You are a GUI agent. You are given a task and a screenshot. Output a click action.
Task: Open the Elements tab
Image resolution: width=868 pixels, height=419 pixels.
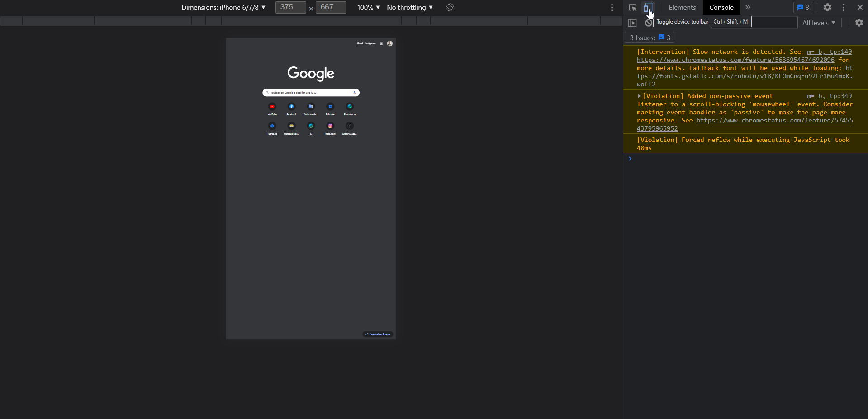[682, 7]
